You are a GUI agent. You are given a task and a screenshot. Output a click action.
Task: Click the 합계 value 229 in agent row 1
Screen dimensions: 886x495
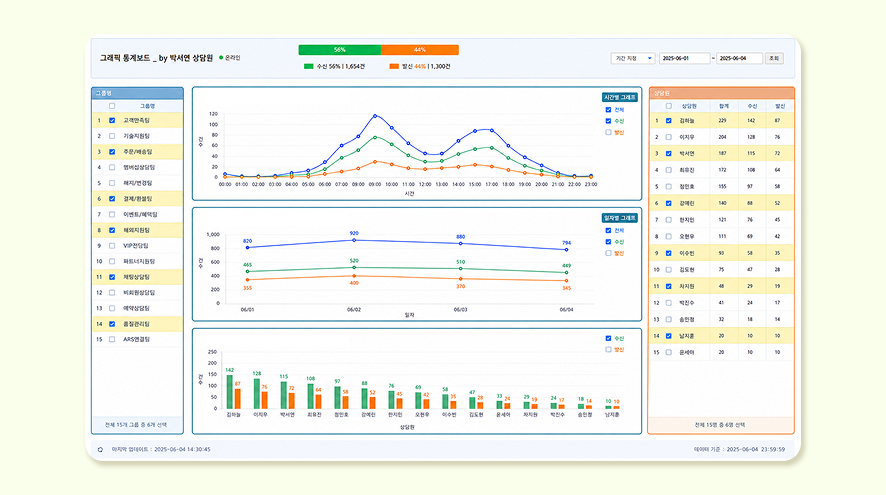click(722, 120)
